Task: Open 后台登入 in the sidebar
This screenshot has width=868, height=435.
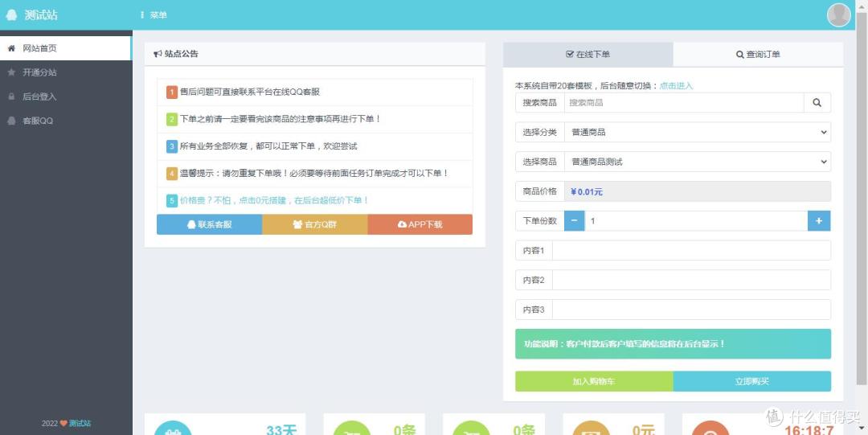Action: (x=66, y=96)
